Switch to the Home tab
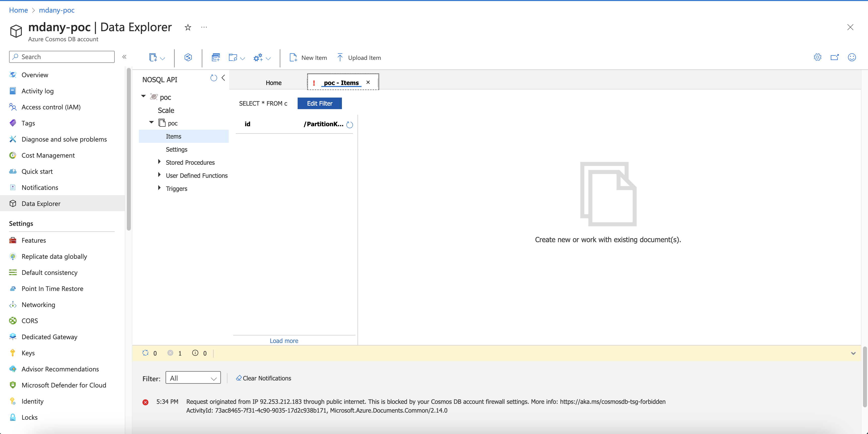Image resolution: width=868 pixels, height=434 pixels. [273, 83]
